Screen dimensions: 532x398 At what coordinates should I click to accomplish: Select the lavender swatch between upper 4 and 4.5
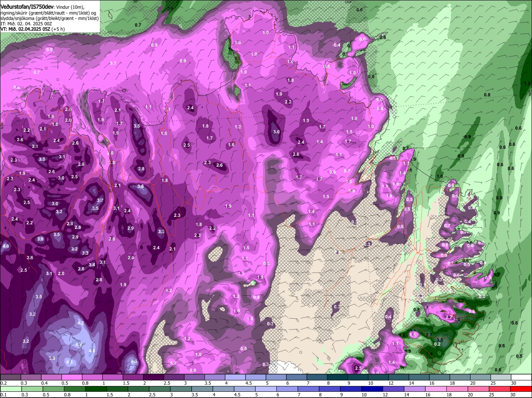pos(235,377)
